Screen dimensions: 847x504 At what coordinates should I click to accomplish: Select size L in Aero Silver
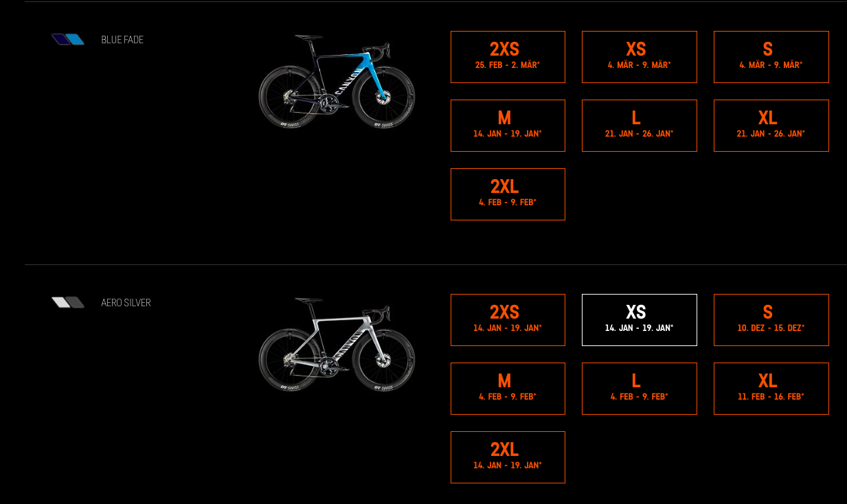click(639, 389)
